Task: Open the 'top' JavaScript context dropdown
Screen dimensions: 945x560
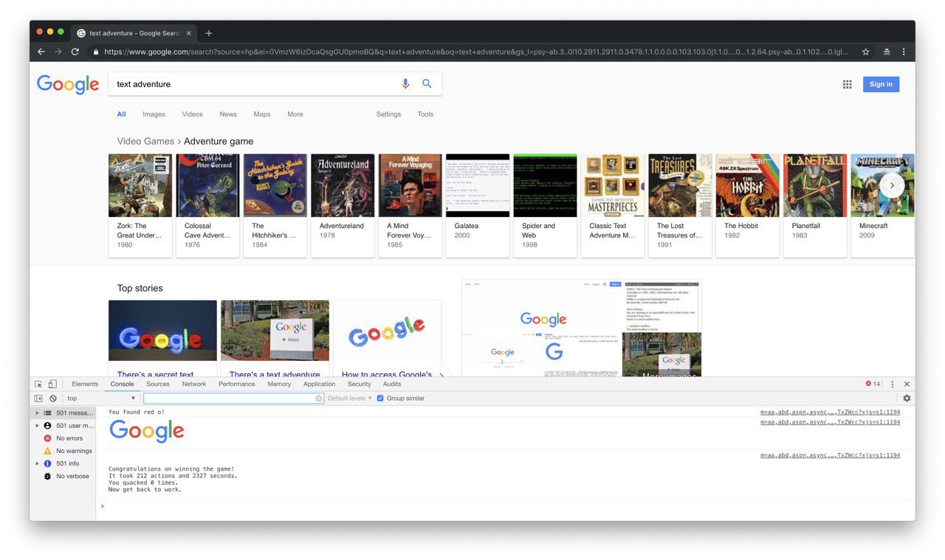Action: click(101, 398)
